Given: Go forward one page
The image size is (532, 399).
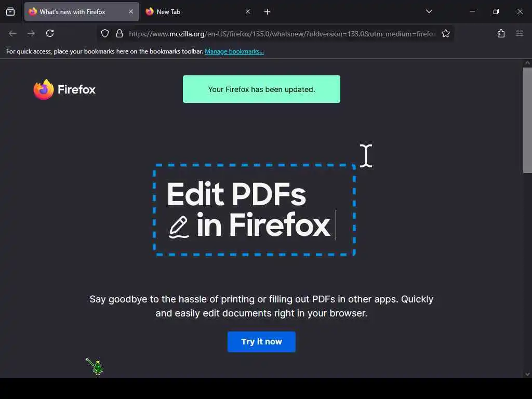Looking at the screenshot, I should coord(31,33).
